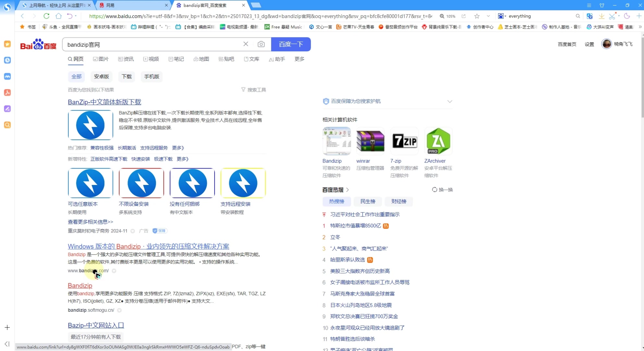Open BanZip-中文简体新版下载 result link
This screenshot has height=351, width=644.
[x=105, y=102]
